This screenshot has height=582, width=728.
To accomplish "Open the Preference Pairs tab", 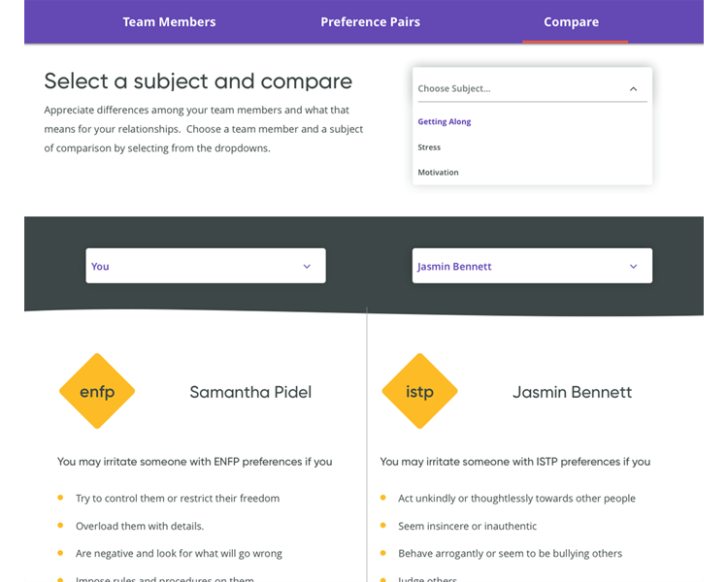I will [x=371, y=21].
